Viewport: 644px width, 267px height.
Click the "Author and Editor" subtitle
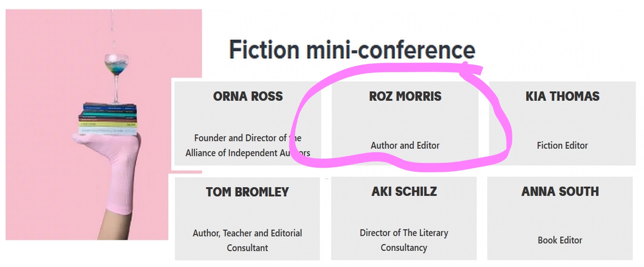(x=405, y=145)
